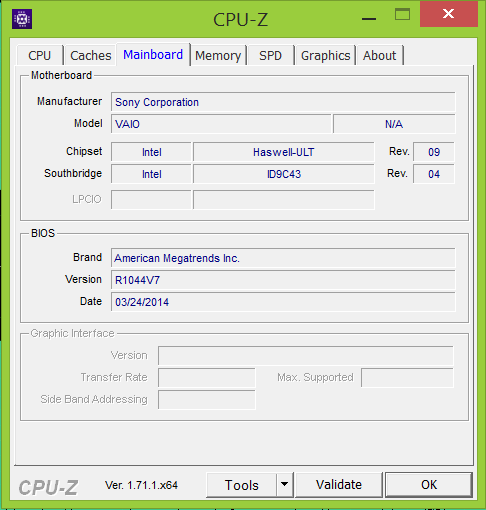Click the OK button
The image size is (486, 510).
[429, 485]
